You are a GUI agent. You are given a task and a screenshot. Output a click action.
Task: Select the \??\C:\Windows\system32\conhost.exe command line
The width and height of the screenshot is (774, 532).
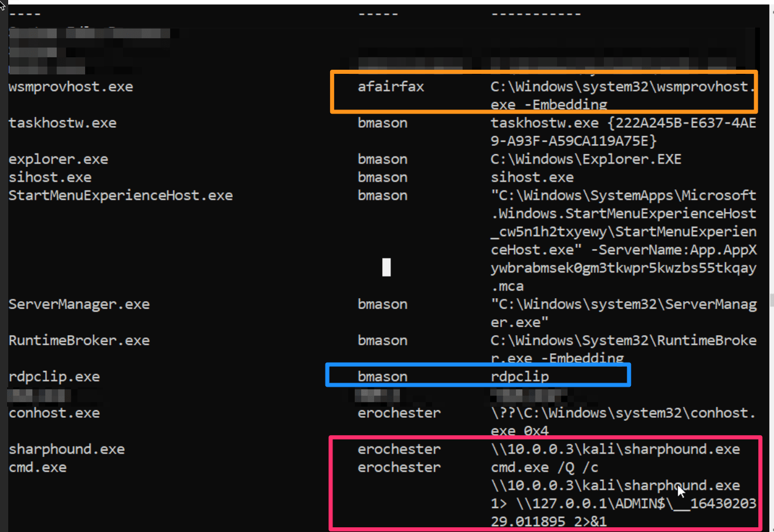point(623,422)
